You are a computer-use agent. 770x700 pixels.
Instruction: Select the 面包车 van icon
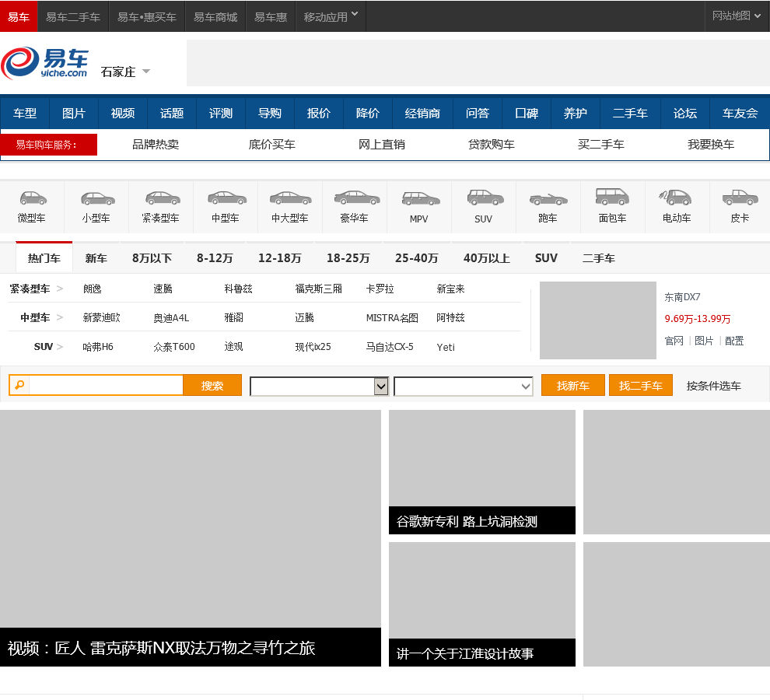[612, 197]
